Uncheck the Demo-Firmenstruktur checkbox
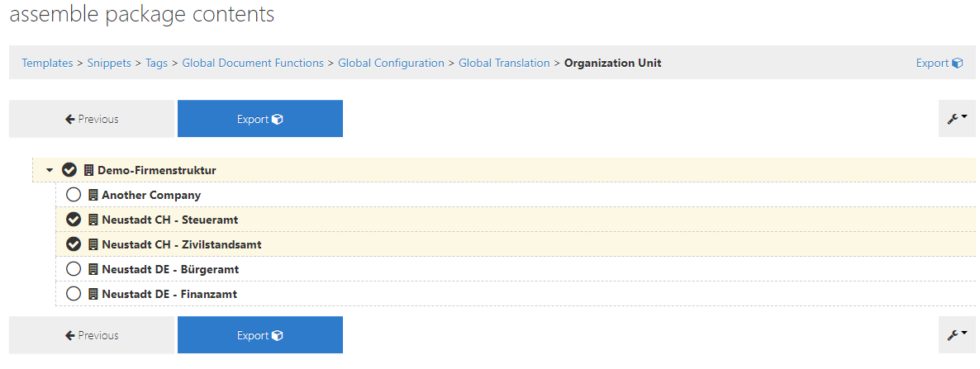Image resolution: width=980 pixels, height=369 pixels. [x=69, y=170]
